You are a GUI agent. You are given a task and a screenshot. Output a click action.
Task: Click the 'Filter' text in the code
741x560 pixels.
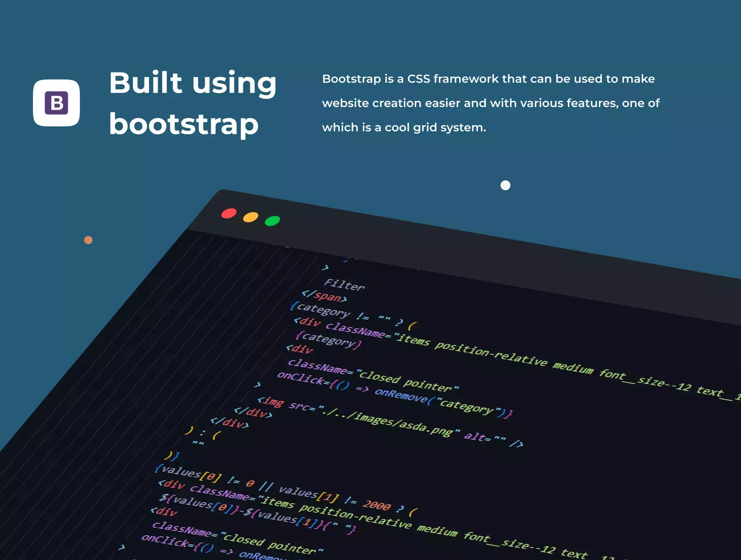[345, 285]
